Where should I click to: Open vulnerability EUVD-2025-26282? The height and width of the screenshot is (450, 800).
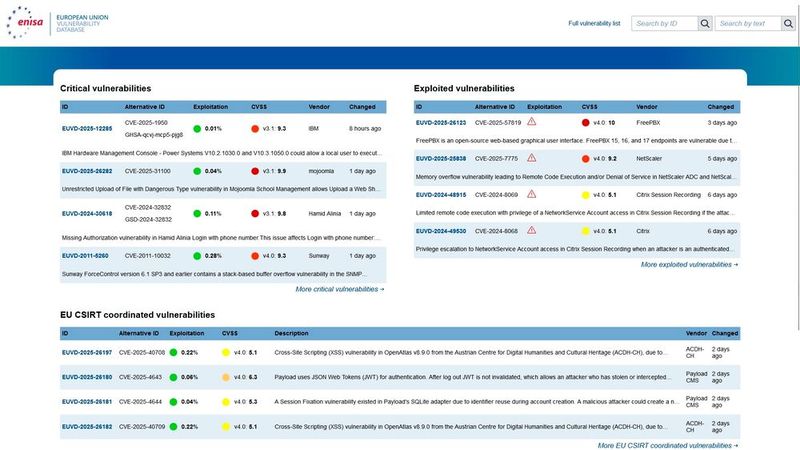click(x=87, y=171)
